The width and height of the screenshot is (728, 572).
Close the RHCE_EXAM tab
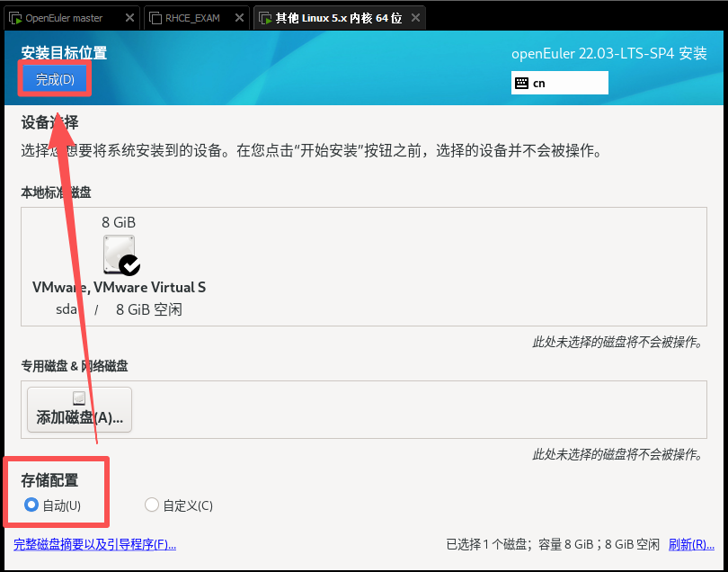[x=240, y=18]
